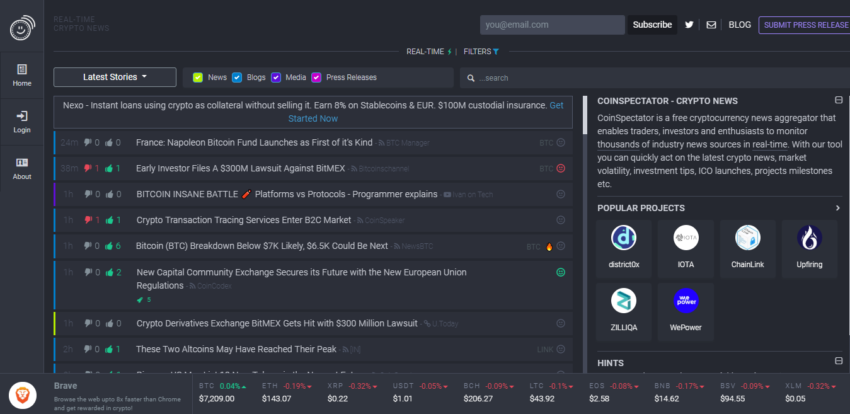This screenshot has width=850, height=414.
Task: Collapse the CoinSpectator Crypto News panel
Action: [x=839, y=100]
